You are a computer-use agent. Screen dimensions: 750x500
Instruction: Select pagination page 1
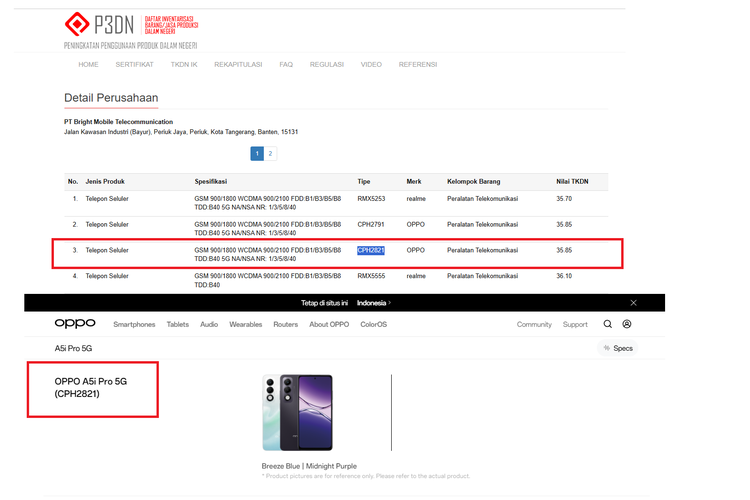tap(257, 154)
